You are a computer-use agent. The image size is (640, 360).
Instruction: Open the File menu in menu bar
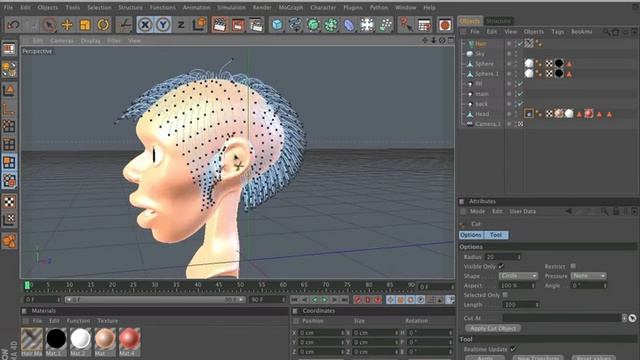pyautogui.click(x=8, y=7)
